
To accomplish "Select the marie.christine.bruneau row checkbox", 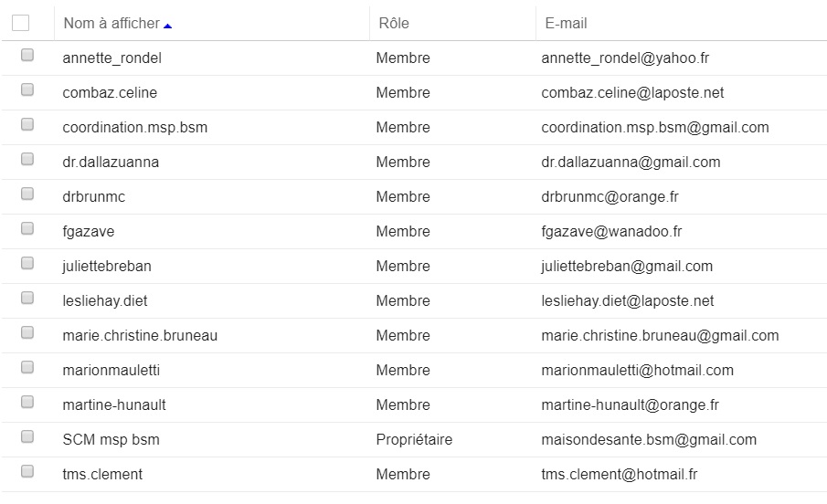I will (x=27, y=332).
